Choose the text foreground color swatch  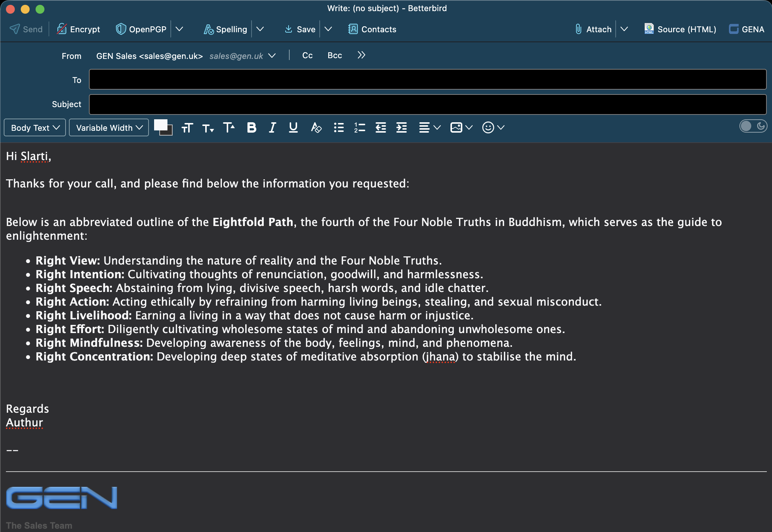pos(160,125)
